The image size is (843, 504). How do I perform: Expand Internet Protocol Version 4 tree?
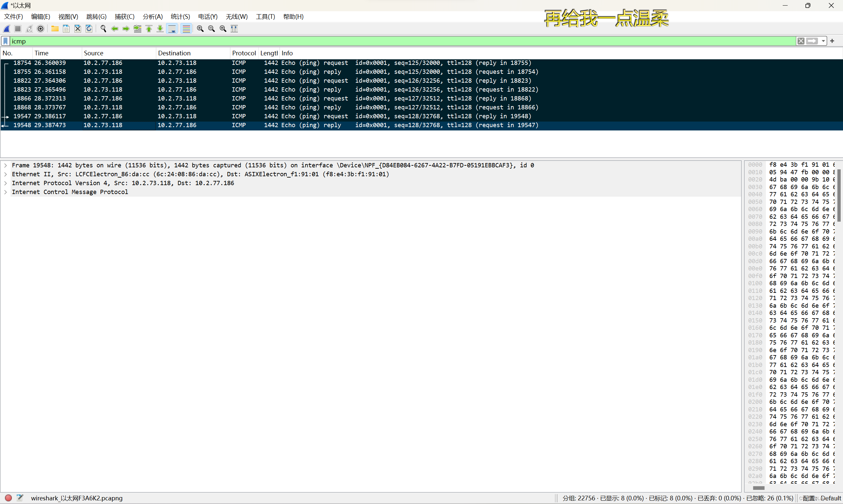click(5, 183)
